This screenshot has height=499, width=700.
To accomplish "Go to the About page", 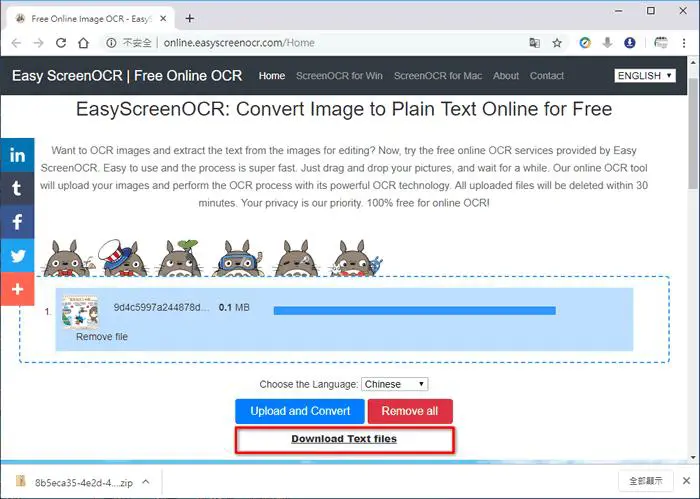I will [x=506, y=76].
